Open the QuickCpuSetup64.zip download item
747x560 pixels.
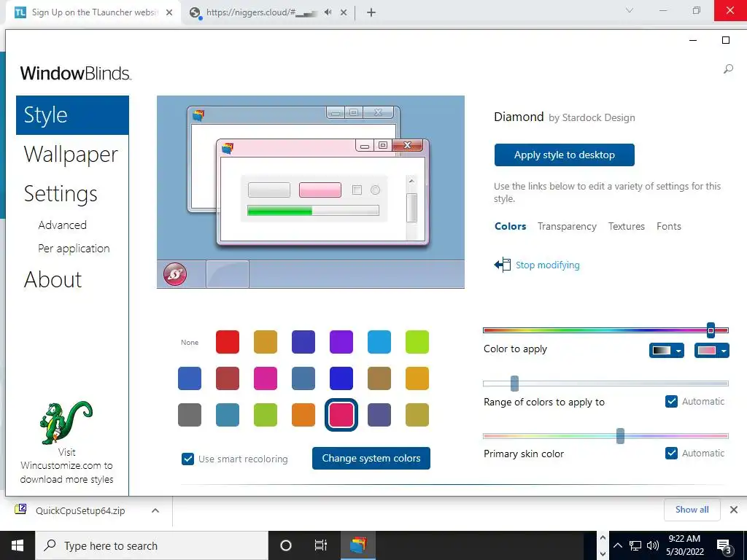click(80, 510)
